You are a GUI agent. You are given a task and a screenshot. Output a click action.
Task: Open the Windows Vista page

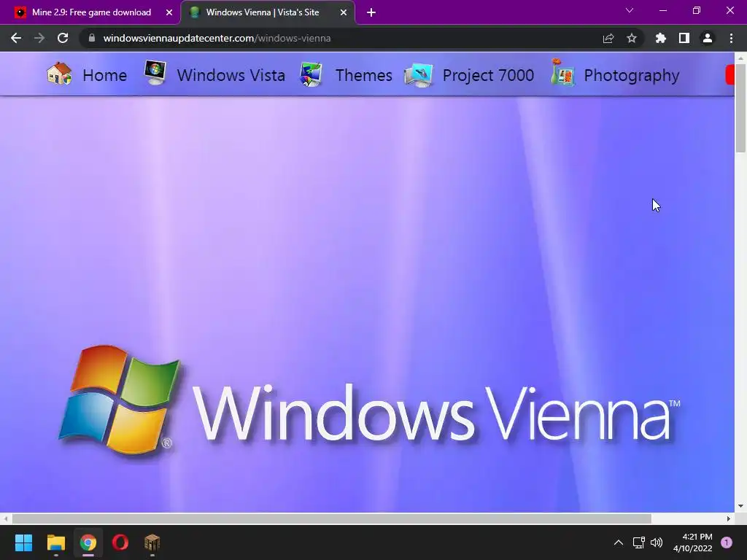tap(231, 75)
